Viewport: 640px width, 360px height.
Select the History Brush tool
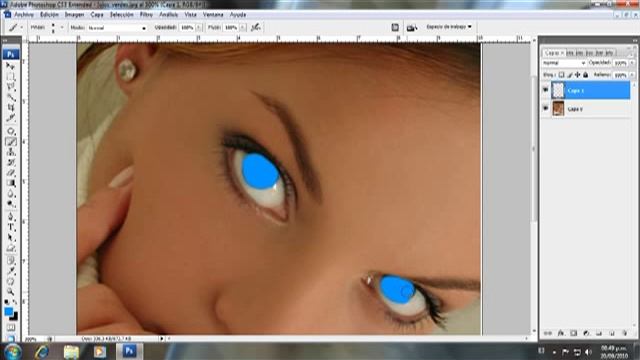[x=11, y=163]
